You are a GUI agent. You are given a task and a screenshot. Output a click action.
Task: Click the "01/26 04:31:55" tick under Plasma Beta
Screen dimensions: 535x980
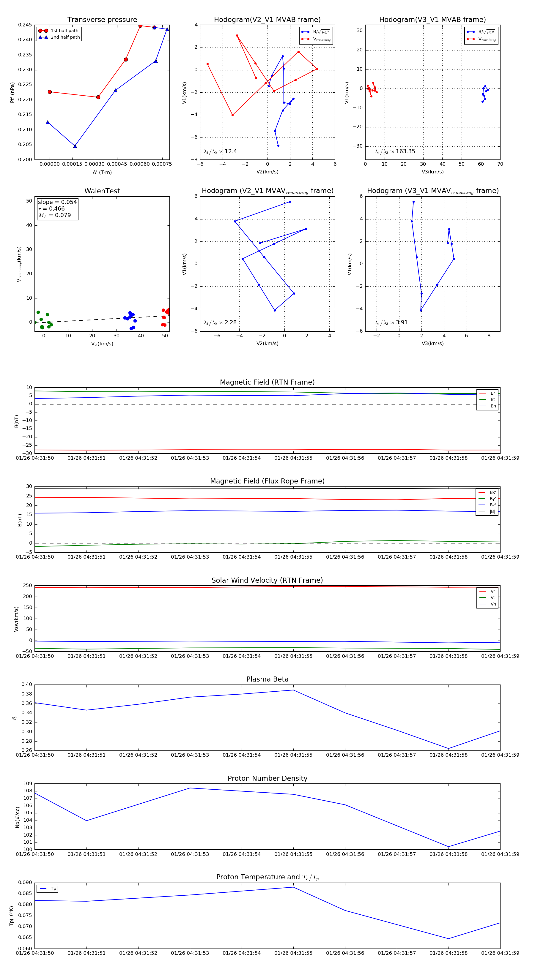pyautogui.click(x=293, y=755)
